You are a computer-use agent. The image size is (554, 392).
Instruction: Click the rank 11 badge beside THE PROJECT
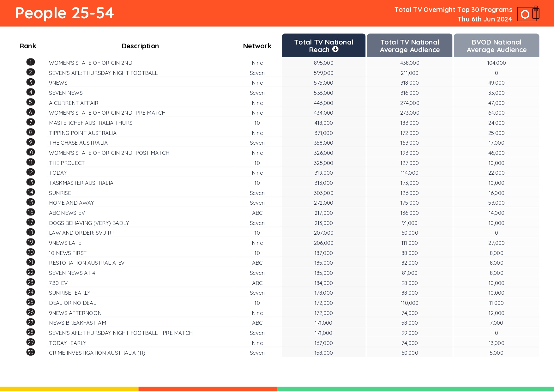click(30, 162)
